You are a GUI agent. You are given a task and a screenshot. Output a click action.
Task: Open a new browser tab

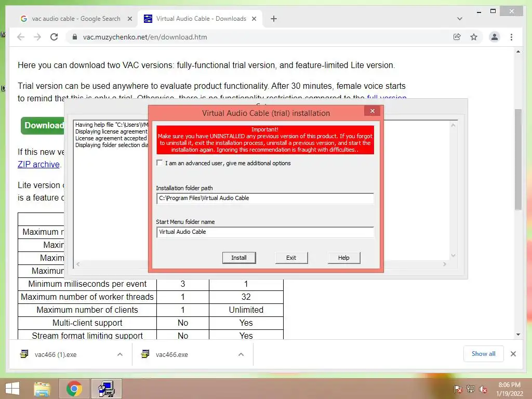coord(273,19)
